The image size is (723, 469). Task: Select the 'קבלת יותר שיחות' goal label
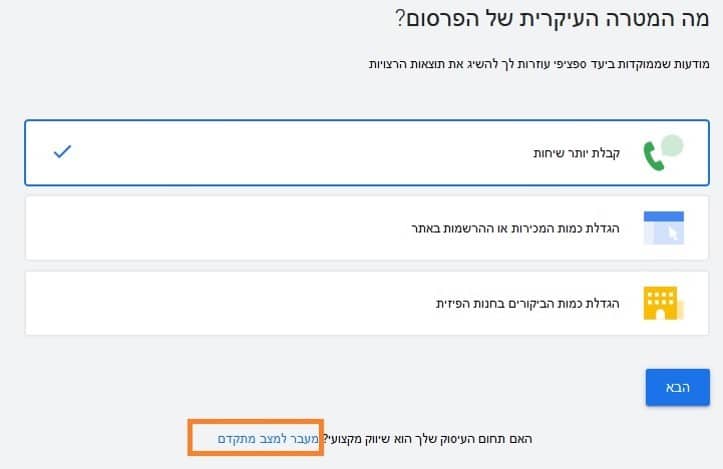tap(576, 154)
